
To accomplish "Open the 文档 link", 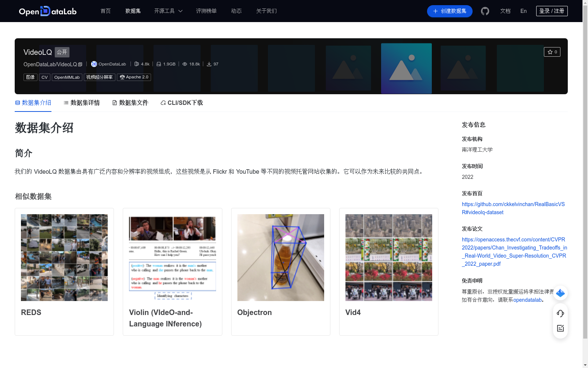I will 505,11.
